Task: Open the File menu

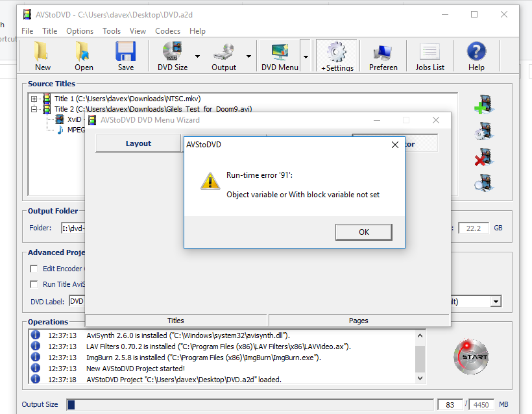Action: pyautogui.click(x=27, y=31)
